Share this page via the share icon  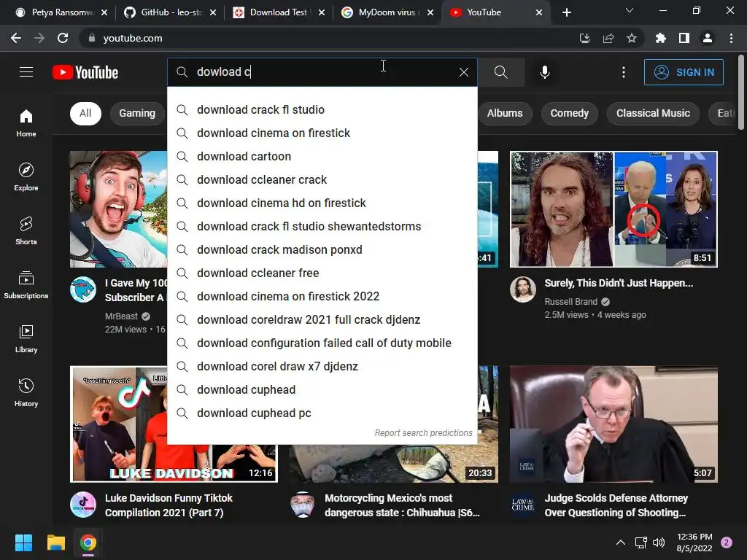[608, 38]
